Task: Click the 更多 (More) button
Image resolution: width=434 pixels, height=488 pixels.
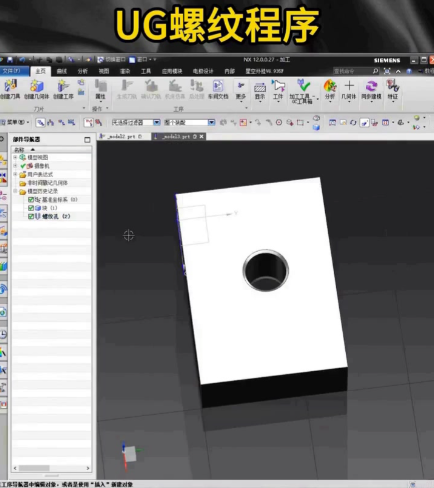Action: click(x=241, y=90)
